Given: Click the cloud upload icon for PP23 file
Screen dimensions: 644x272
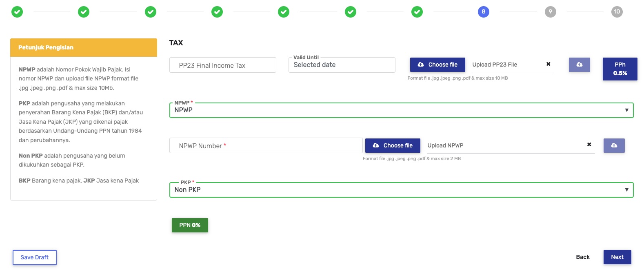Looking at the screenshot, I should coord(579,65).
